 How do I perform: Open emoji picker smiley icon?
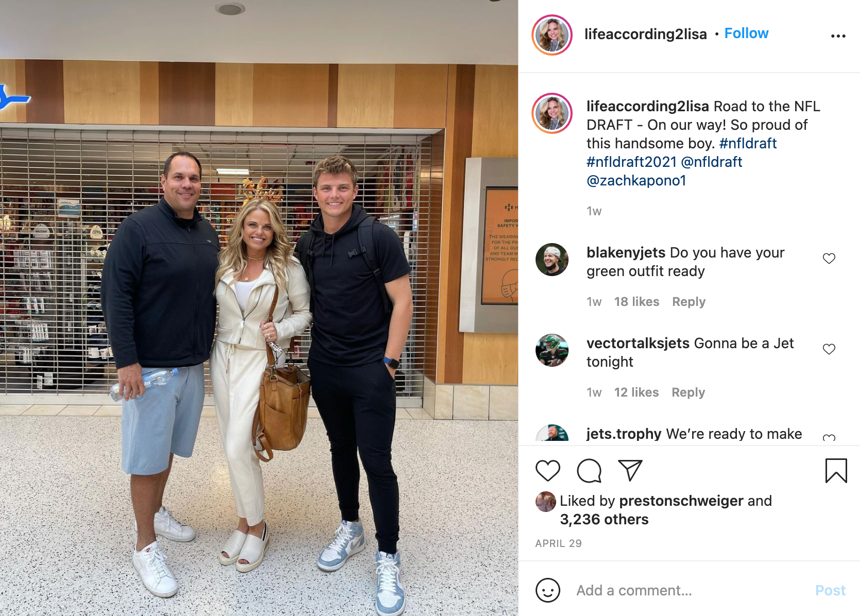pyautogui.click(x=547, y=590)
